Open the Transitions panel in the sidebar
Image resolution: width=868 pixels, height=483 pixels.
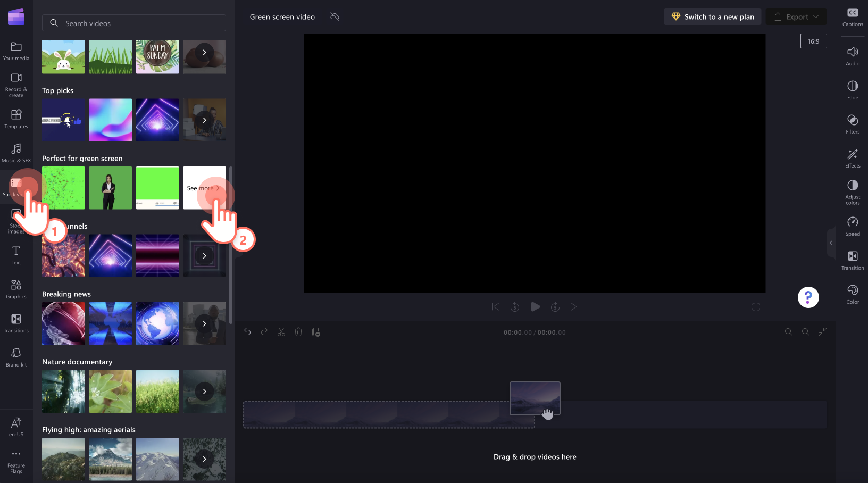click(16, 322)
